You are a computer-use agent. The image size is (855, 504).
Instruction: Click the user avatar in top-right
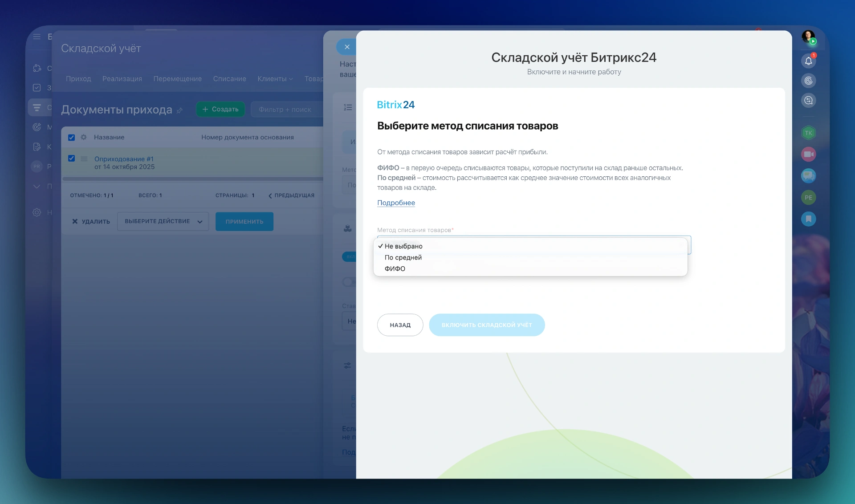(x=808, y=37)
